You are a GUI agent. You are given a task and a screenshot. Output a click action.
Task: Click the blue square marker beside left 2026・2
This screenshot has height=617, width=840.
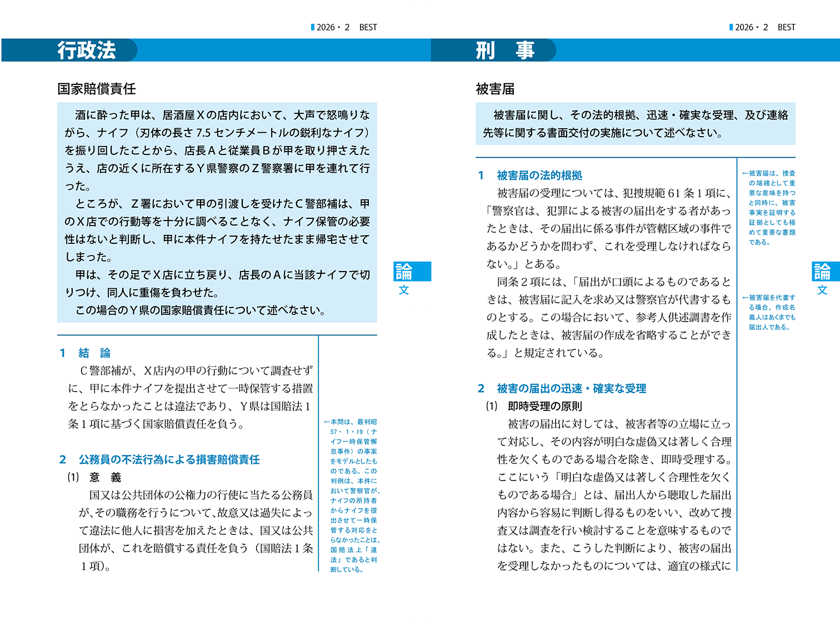313,27
